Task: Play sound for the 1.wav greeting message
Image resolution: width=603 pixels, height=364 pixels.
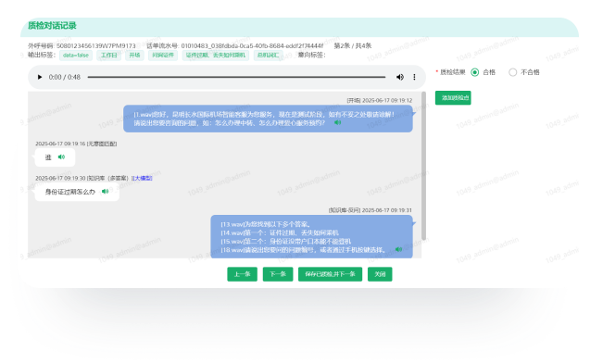Action: [x=337, y=122]
